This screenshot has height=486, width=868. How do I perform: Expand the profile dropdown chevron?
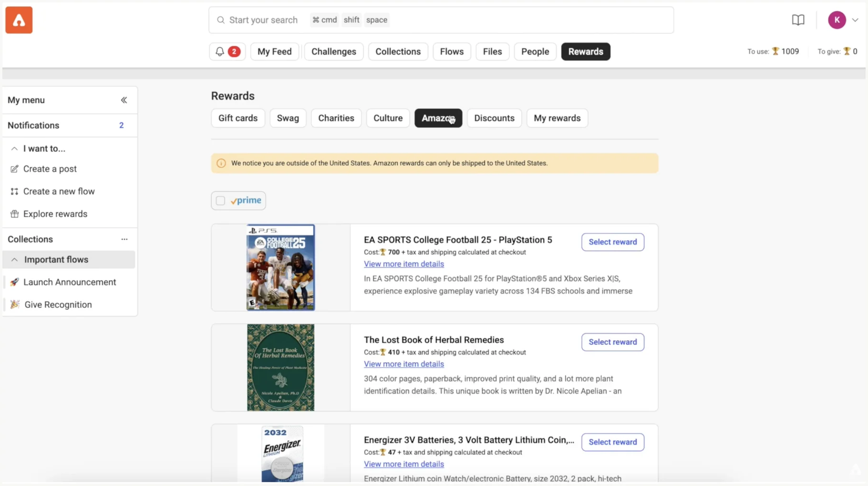(x=855, y=20)
